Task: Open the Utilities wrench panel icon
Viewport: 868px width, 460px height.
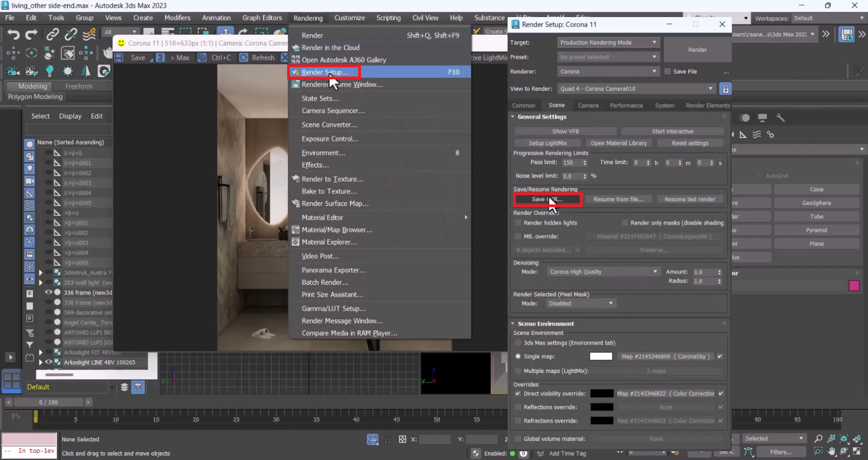Action: click(x=780, y=118)
